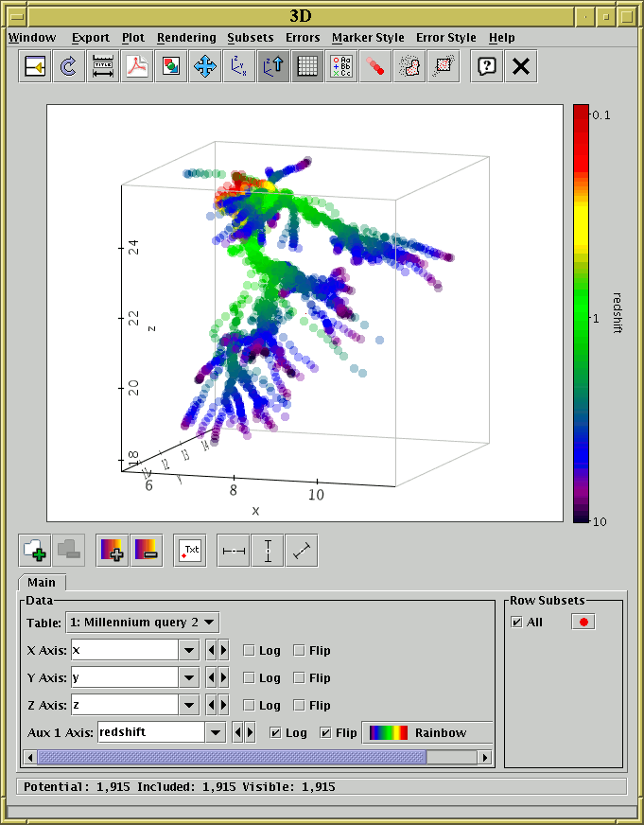Click the Replot (circular arrow) toolbar icon
Image resolution: width=644 pixels, height=825 pixels.
tap(69, 66)
